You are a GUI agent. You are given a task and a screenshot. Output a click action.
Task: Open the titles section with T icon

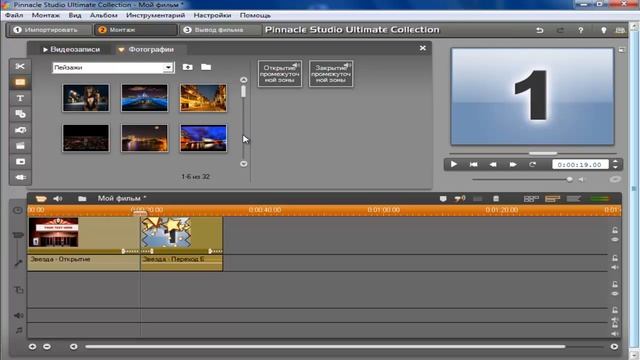(20, 98)
